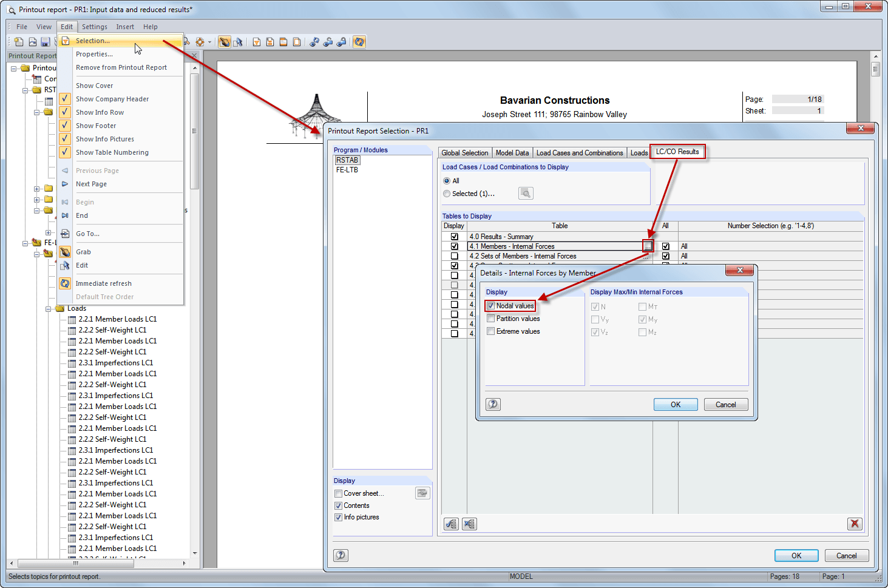This screenshot has height=588, width=888.
Task: Open the Settings menu
Action: pyautogui.click(x=95, y=27)
